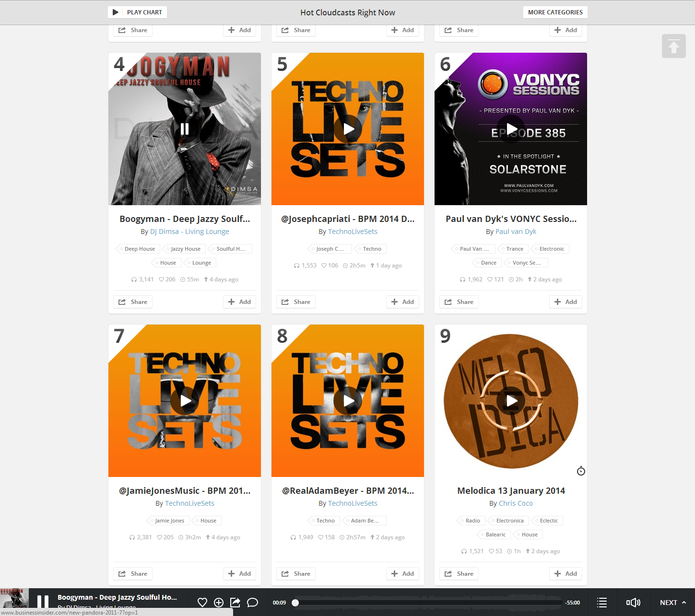
Task: Add the @Josephcapriati cloudcast
Action: coord(402,302)
